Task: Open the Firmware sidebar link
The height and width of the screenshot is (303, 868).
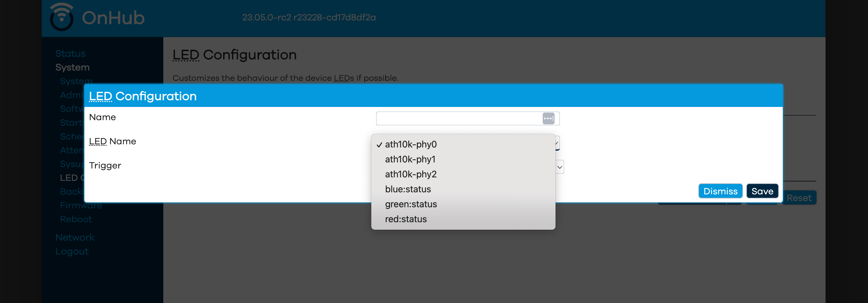Action: click(x=81, y=206)
